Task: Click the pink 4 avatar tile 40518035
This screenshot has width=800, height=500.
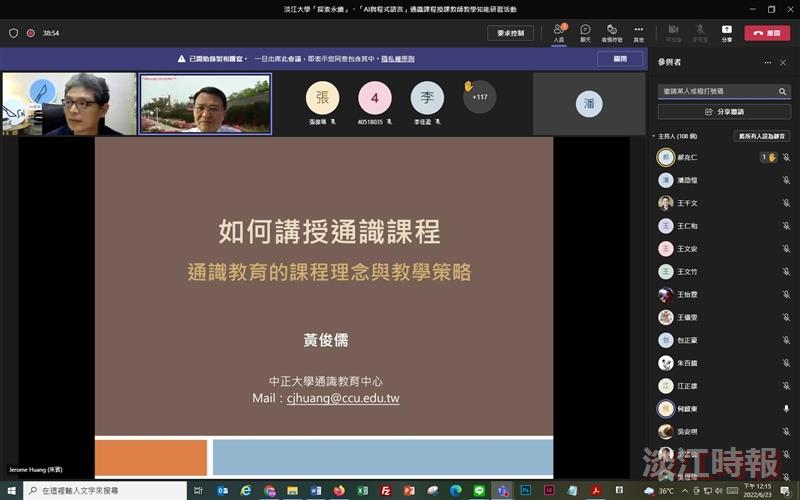Action: click(x=375, y=97)
